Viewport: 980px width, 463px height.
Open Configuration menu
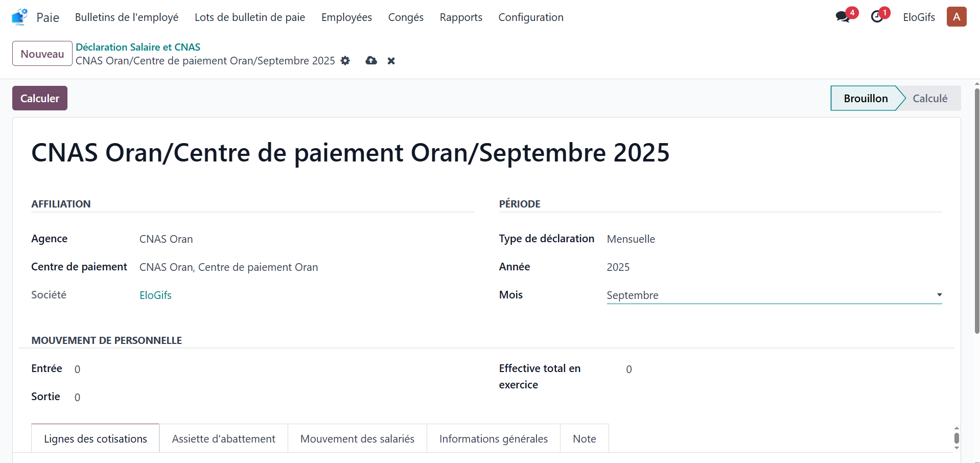[531, 17]
